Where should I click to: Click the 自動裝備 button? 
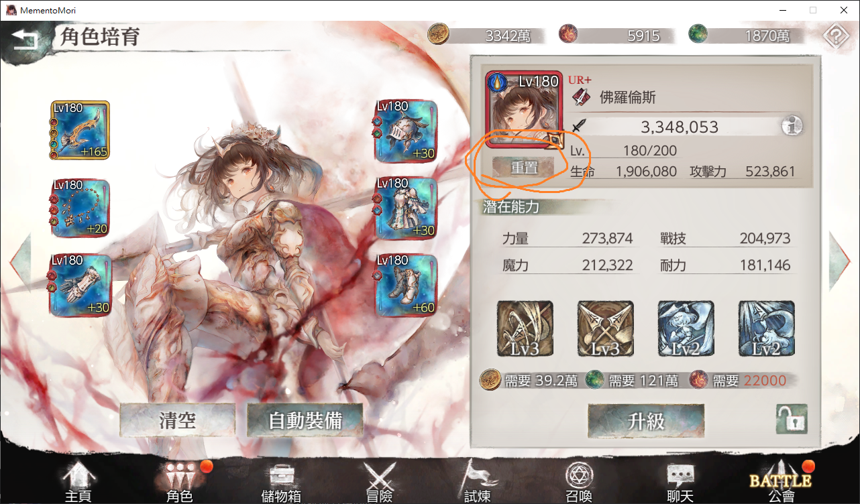(x=305, y=420)
